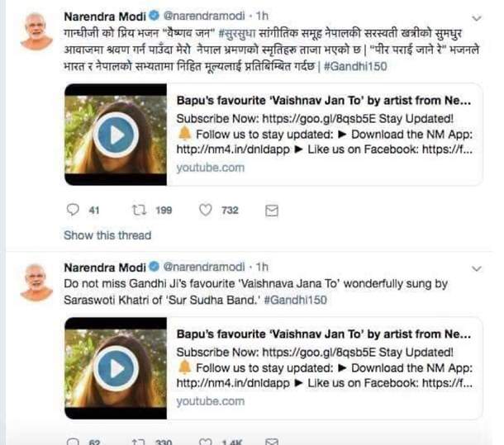Open Narendra Modi's avatar on second tweet
The image size is (504, 445).
36,282
